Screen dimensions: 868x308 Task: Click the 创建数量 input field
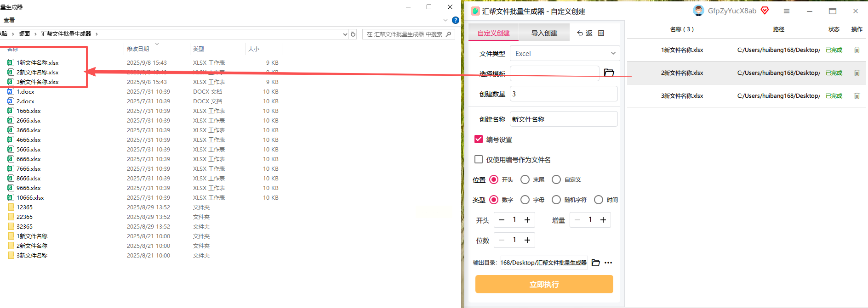[x=564, y=94]
